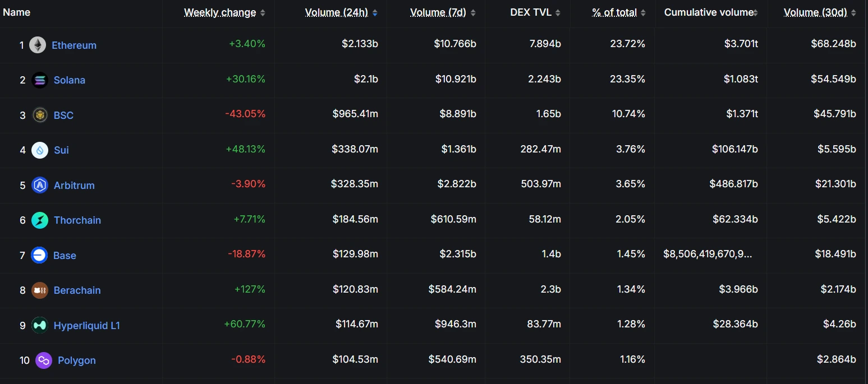Click Base 30d volume $18.491b
This screenshot has height=384, width=868.
point(836,254)
